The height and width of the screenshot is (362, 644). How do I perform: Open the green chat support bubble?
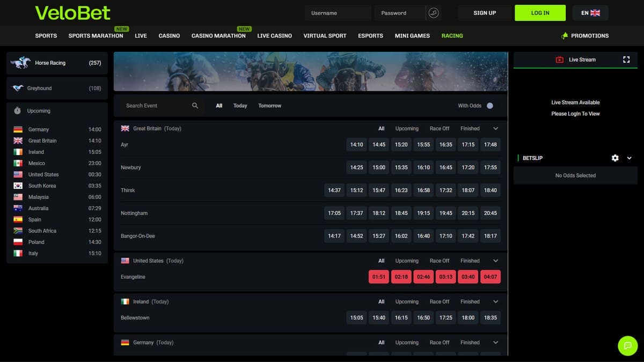(x=628, y=346)
